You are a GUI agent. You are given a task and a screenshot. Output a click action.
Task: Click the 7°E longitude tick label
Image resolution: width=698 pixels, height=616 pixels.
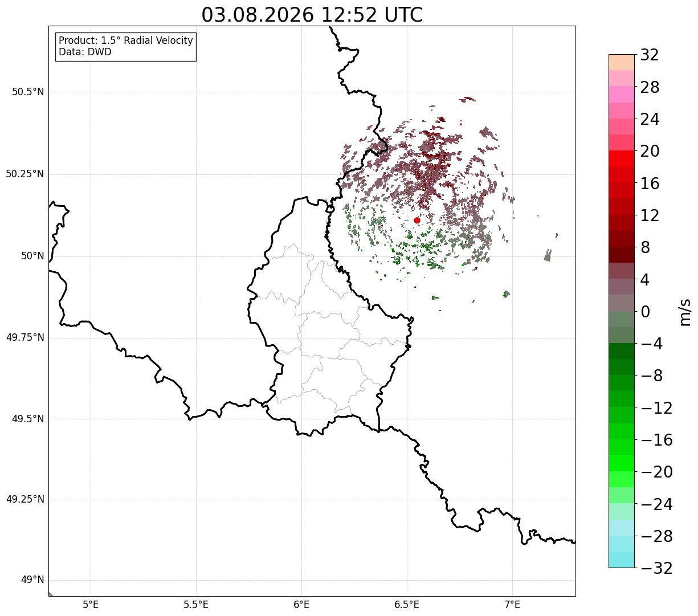512,604
